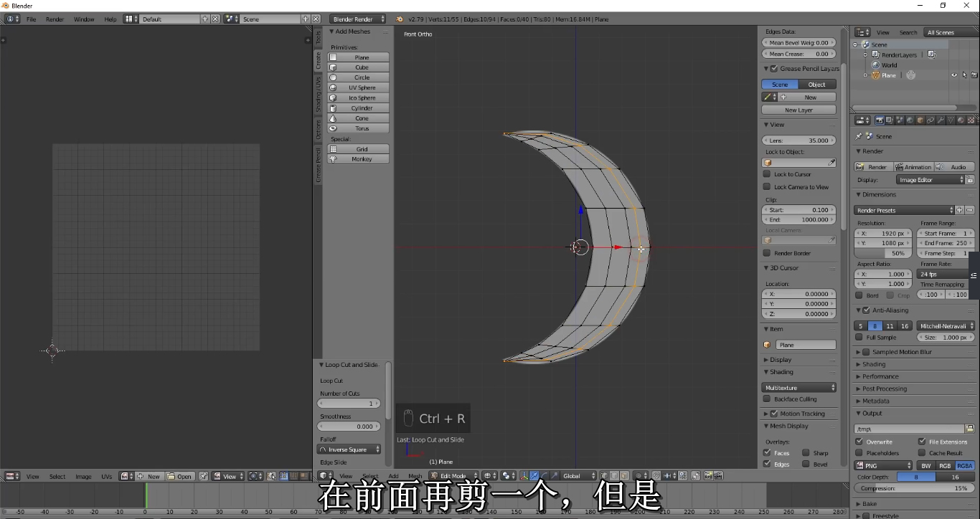The image size is (980, 519).
Task: Select the mesh data triangle properties tab
Action: click(x=951, y=120)
